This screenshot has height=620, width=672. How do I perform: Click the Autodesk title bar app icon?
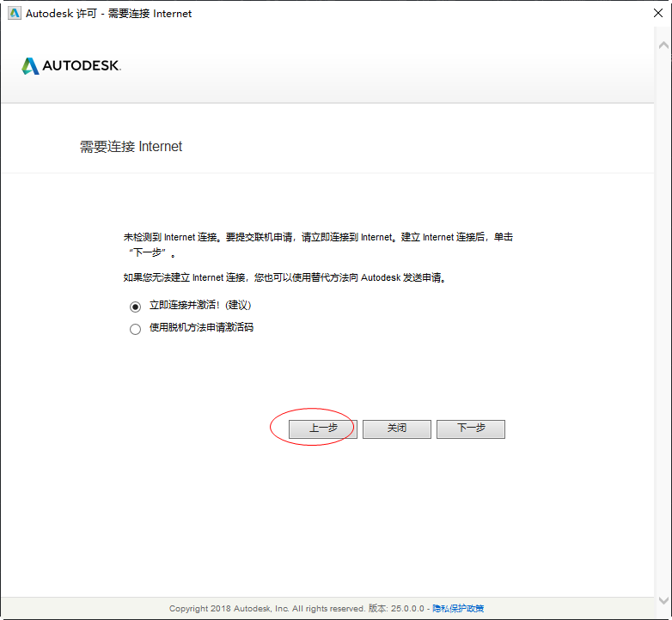(x=14, y=13)
